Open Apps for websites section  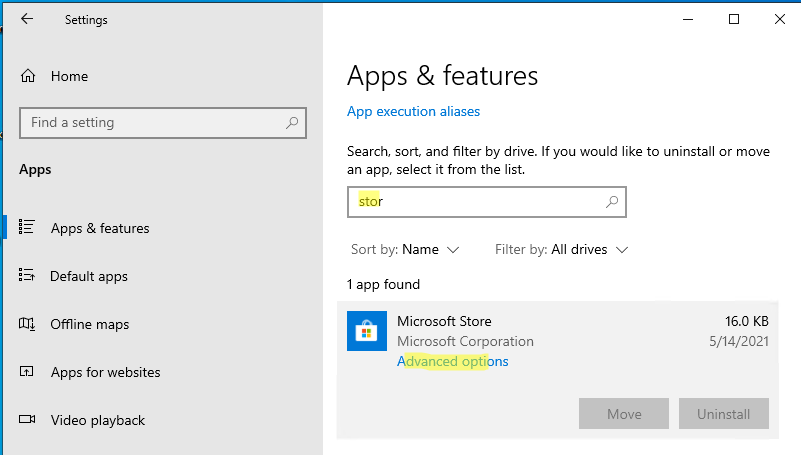[106, 372]
